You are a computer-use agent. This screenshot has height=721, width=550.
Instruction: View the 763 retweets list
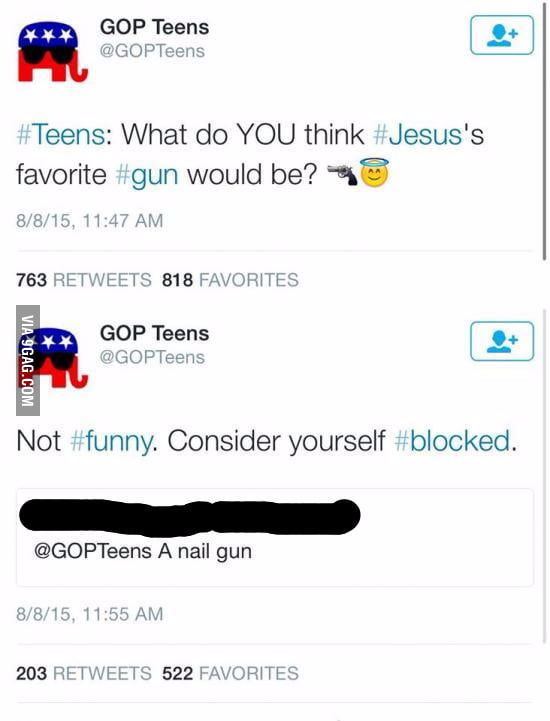(84, 280)
